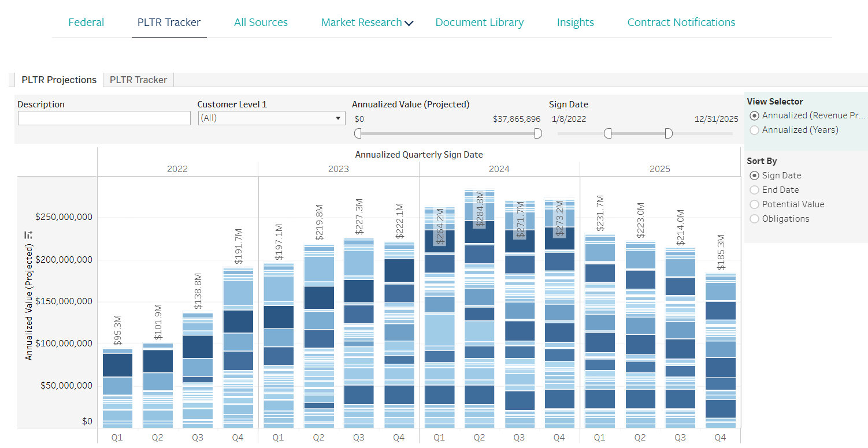Click the 2025 year column header
This screenshot has height=448, width=868.
[x=660, y=169]
